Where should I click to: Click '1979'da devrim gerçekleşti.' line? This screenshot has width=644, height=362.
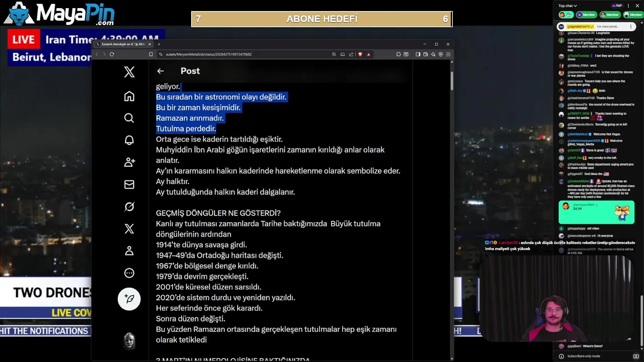point(202,277)
